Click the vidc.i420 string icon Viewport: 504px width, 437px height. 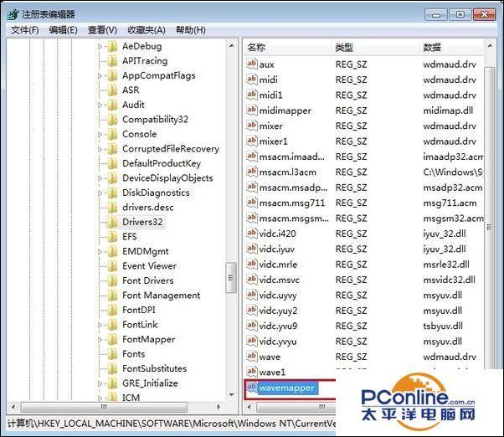pyautogui.click(x=252, y=234)
